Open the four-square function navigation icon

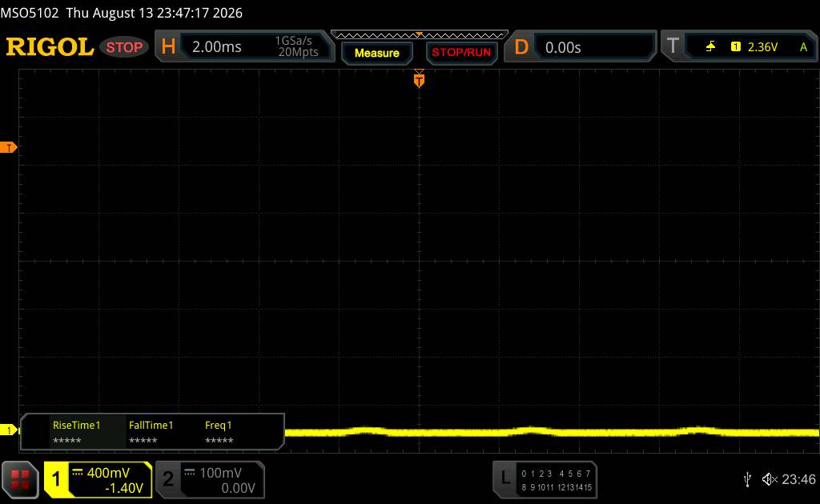click(x=20, y=479)
